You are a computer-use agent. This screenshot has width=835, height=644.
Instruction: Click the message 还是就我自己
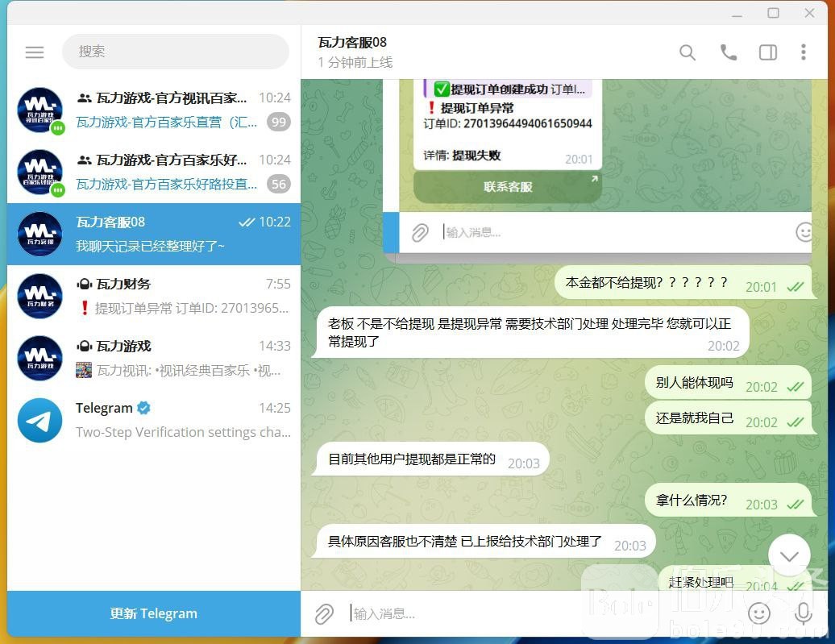pos(728,418)
